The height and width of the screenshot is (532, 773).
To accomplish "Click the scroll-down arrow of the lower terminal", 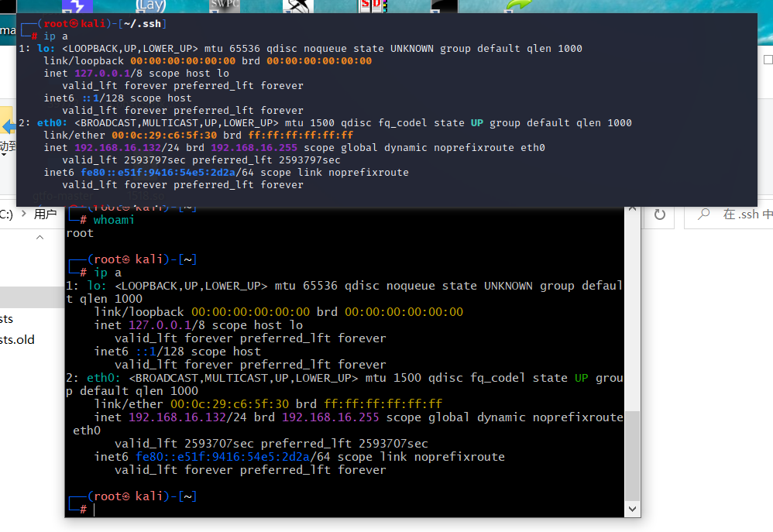I will click(x=632, y=509).
